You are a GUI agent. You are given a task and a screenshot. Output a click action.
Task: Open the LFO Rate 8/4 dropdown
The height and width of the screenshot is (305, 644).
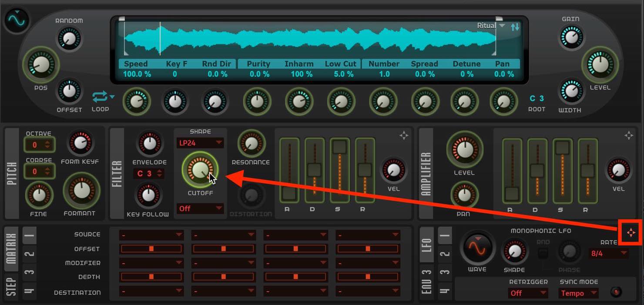tap(608, 253)
